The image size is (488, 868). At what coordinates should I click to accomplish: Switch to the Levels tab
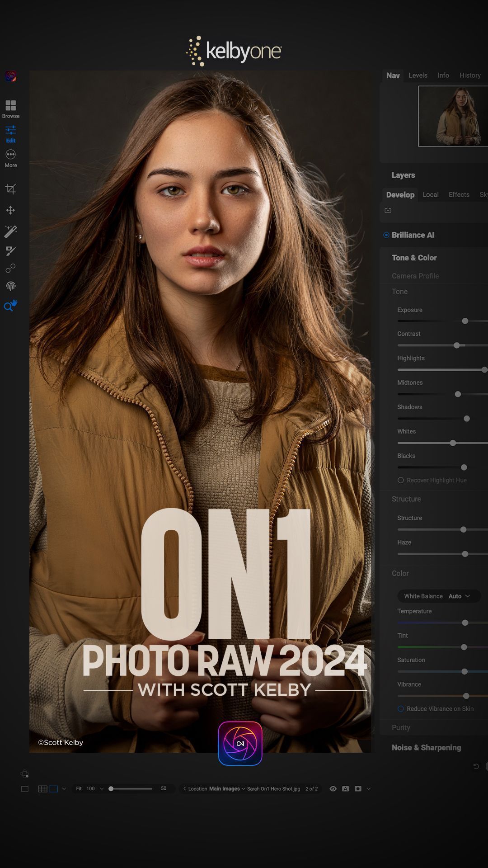click(x=418, y=75)
